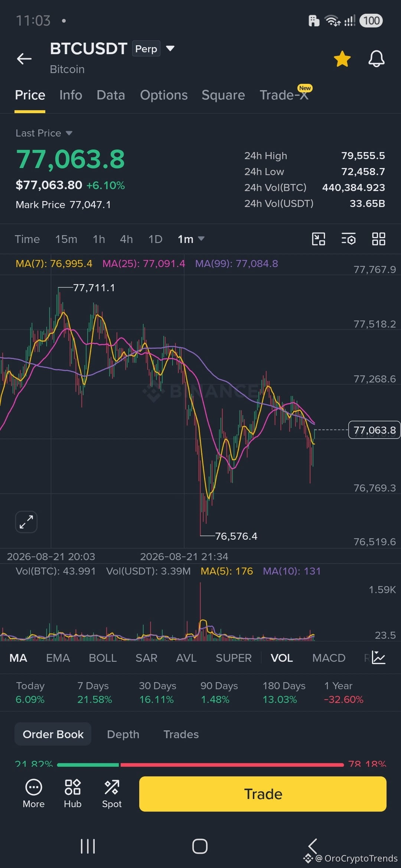Tap the 24h High value 79,555.5

(363, 156)
